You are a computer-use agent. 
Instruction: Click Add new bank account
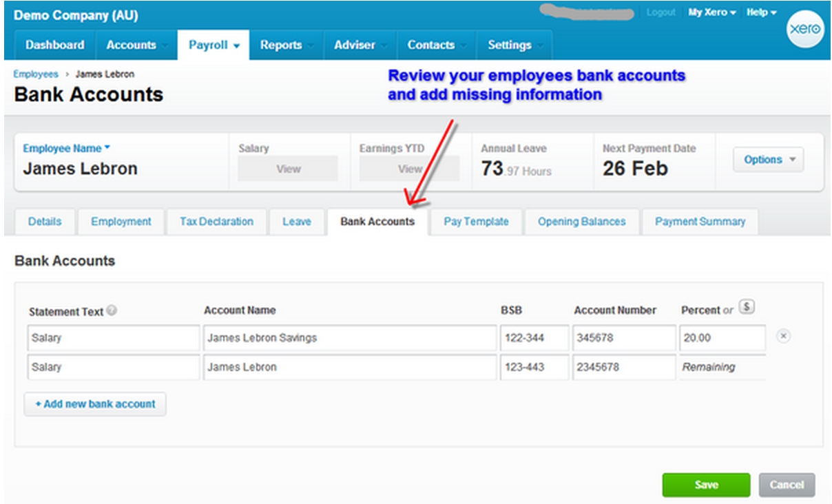tap(95, 404)
